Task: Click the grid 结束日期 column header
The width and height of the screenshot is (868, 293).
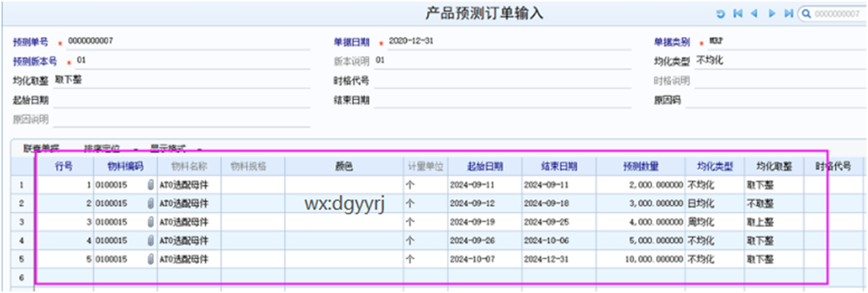Action: [x=559, y=166]
